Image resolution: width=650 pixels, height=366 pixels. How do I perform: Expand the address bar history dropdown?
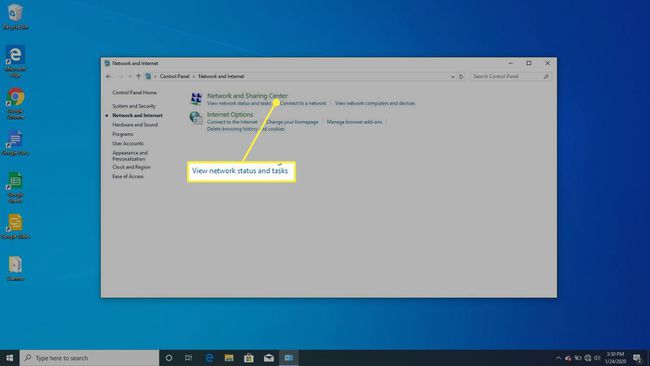tap(452, 76)
